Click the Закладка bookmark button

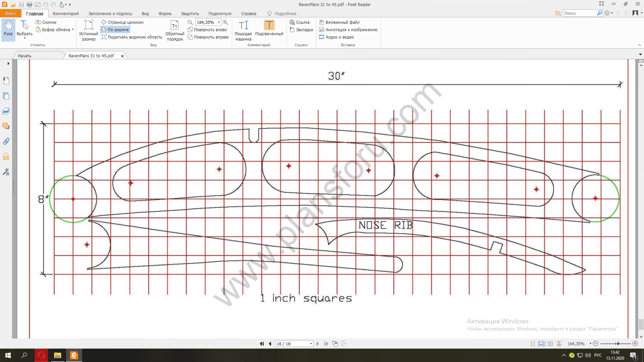(301, 30)
